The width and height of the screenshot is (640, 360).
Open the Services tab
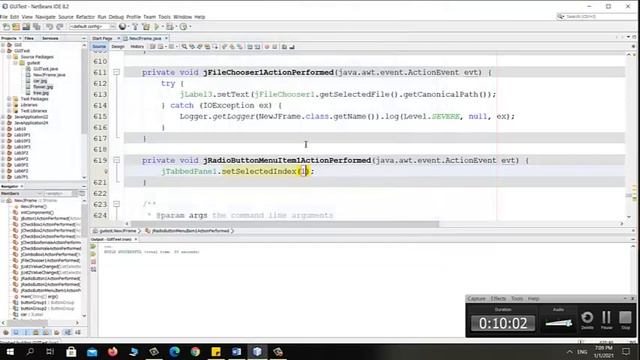[x=50, y=38]
